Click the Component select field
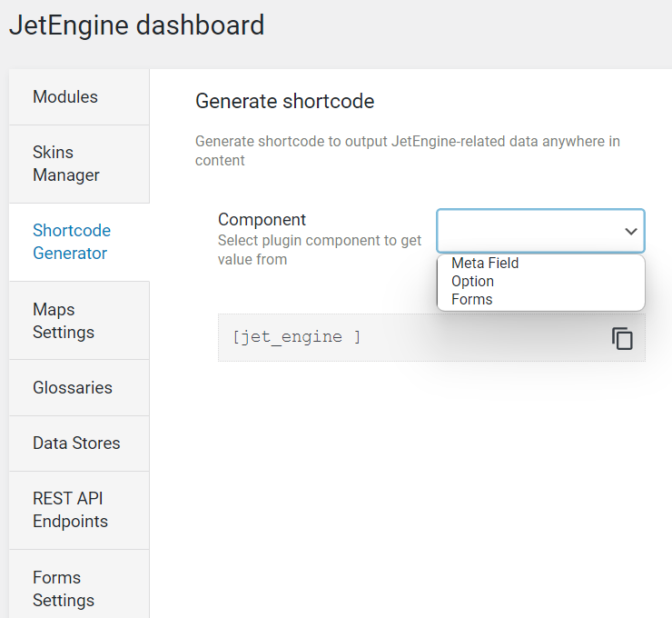Viewport: 672px width, 618px height. coord(540,231)
